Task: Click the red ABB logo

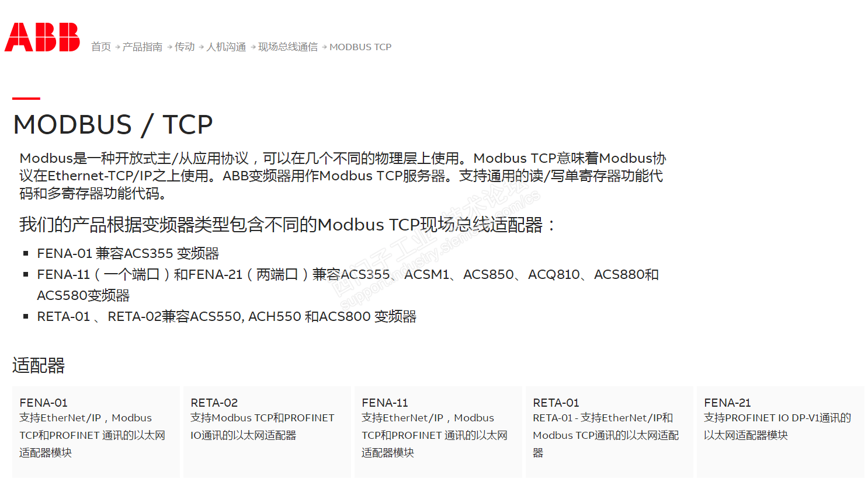Action: pyautogui.click(x=42, y=37)
